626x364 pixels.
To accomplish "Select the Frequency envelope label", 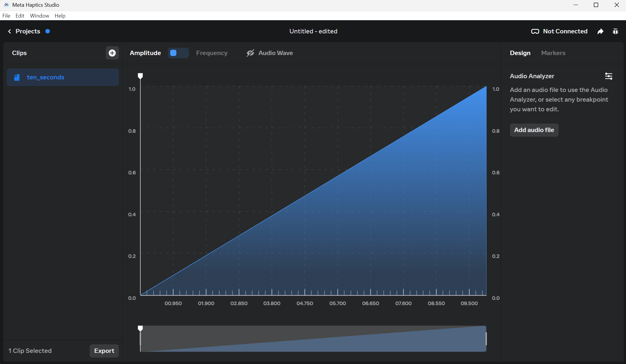I will pos(212,53).
